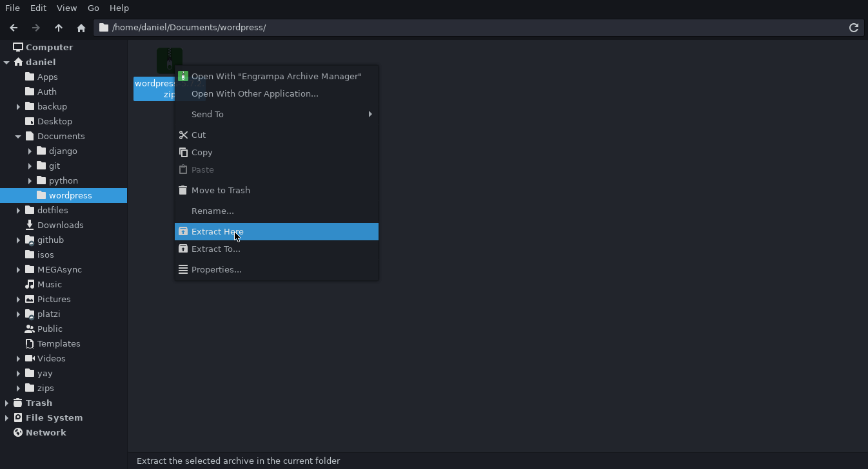Screen dimensions: 868x469
Task: Open the zips folder
Action: click(44, 388)
